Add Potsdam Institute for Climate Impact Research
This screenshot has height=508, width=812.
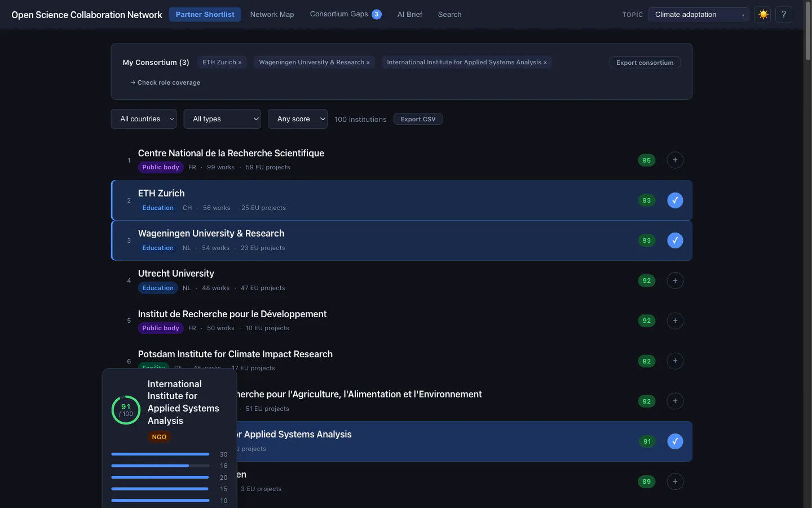(675, 361)
